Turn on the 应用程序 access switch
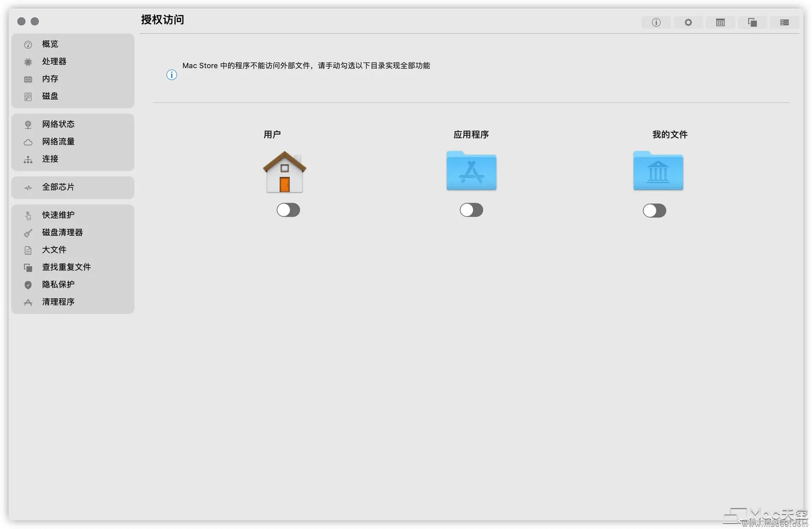The width and height of the screenshot is (812, 529). pos(471,210)
